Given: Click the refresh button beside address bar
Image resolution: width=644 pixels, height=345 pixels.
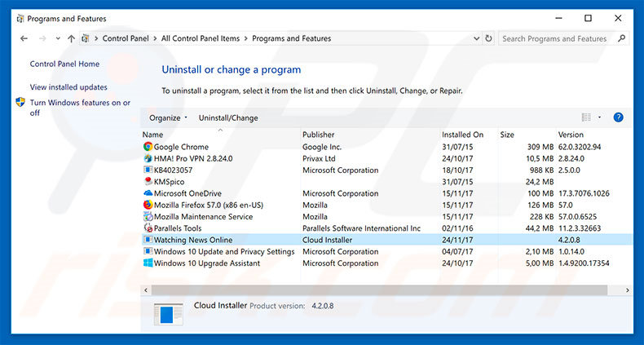Looking at the screenshot, I should point(488,38).
